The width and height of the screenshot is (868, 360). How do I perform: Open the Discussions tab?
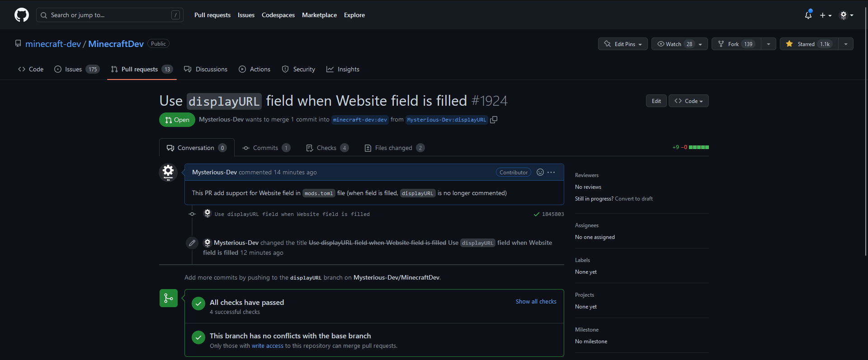coord(206,69)
